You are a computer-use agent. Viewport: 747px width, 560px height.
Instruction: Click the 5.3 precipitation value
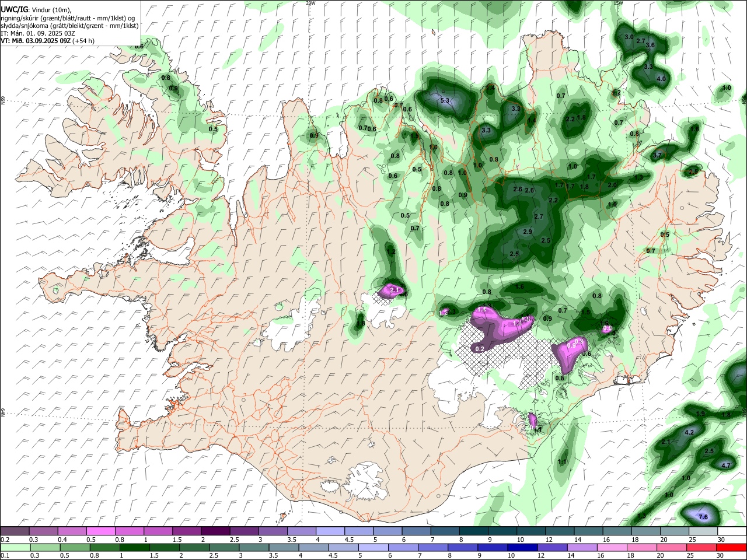[x=445, y=100]
